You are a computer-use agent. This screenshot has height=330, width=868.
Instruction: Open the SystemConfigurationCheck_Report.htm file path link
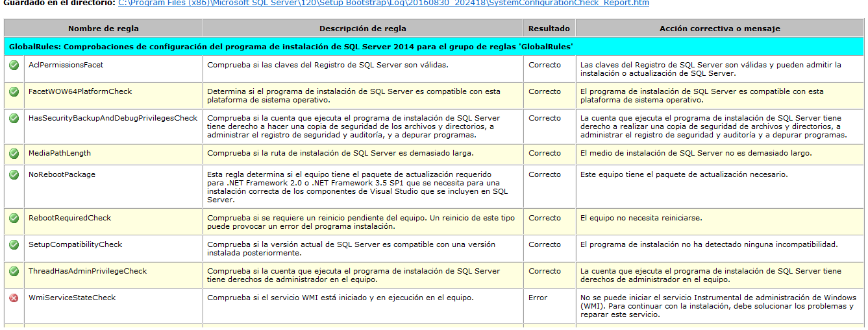pyautogui.click(x=384, y=3)
